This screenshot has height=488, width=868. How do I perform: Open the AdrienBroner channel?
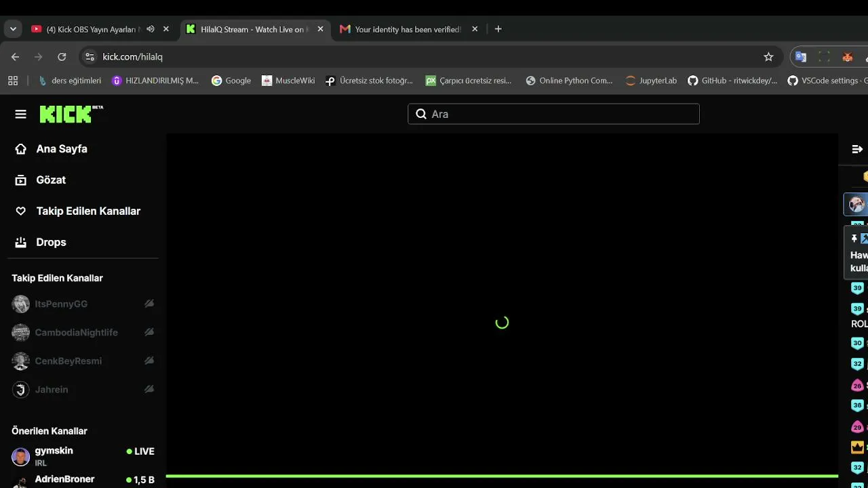[x=83, y=479]
